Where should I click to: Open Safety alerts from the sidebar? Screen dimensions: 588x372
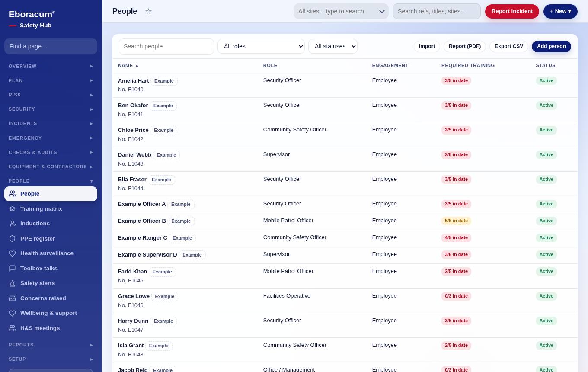[x=51, y=283]
